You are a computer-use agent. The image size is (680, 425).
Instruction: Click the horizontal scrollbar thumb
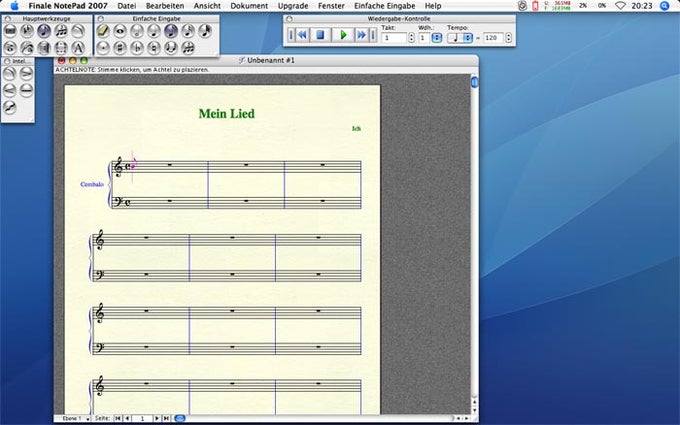[180, 418]
